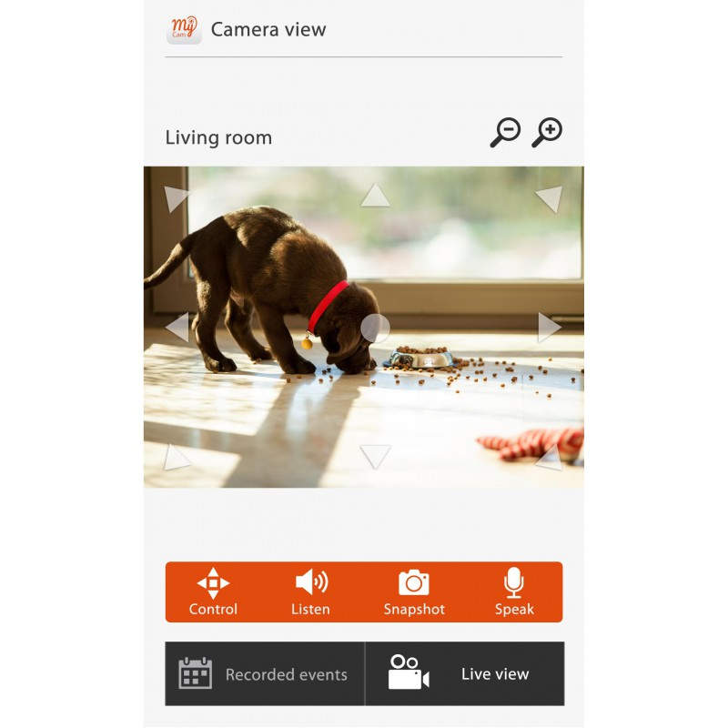Pan camera right with the right arrow
The height and width of the screenshot is (728, 728).
tap(550, 327)
